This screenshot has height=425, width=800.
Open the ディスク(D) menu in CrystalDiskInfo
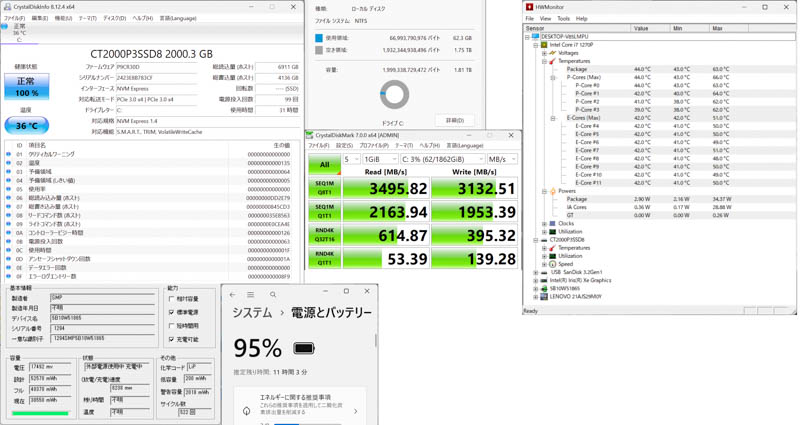click(x=114, y=18)
